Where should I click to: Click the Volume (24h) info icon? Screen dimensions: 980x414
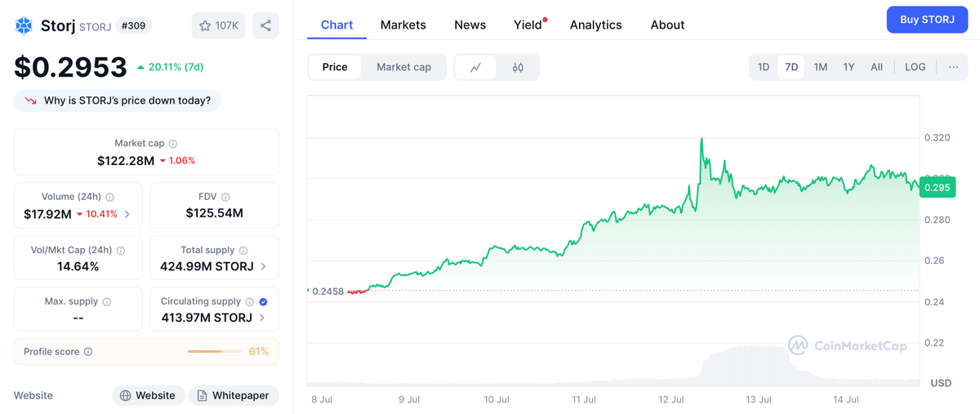pos(110,197)
